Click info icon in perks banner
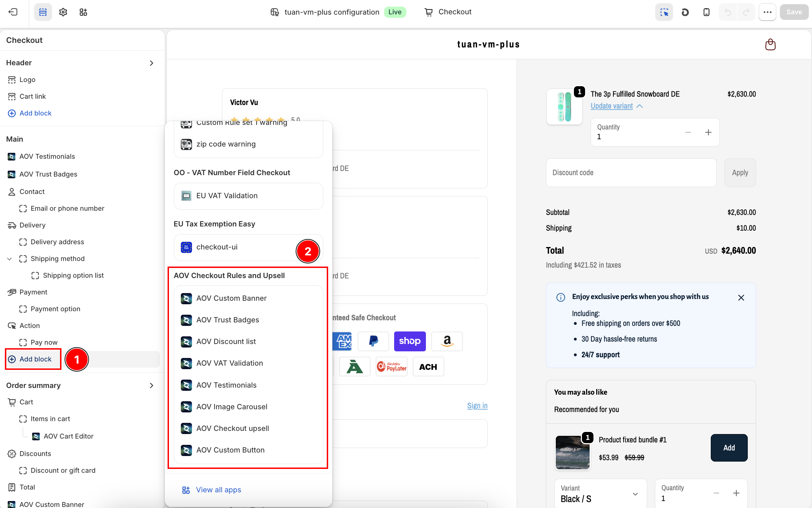The image size is (812, 508). click(561, 297)
